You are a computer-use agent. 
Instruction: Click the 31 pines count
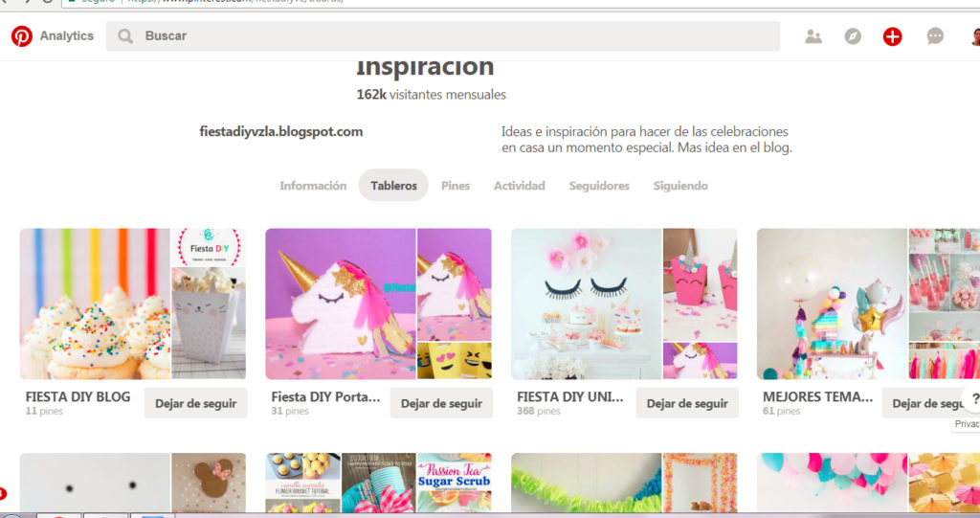[290, 411]
